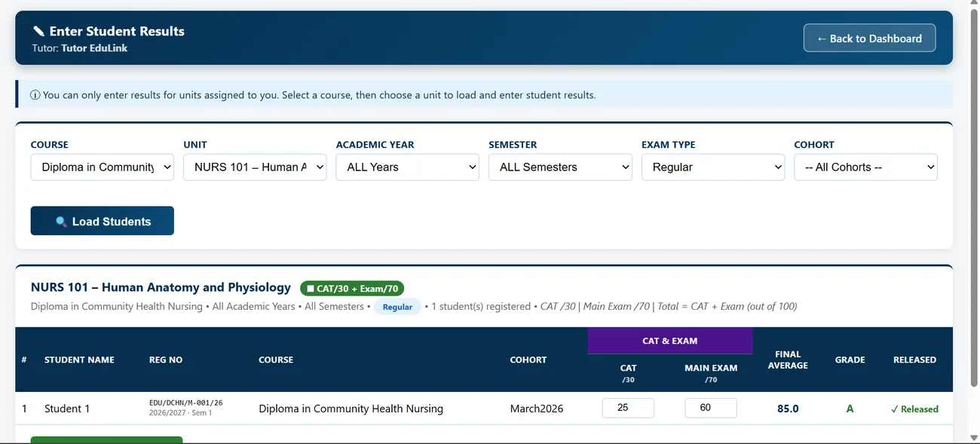Click the Main Exam score field with 60
This screenshot has width=980, height=444.
(711, 408)
